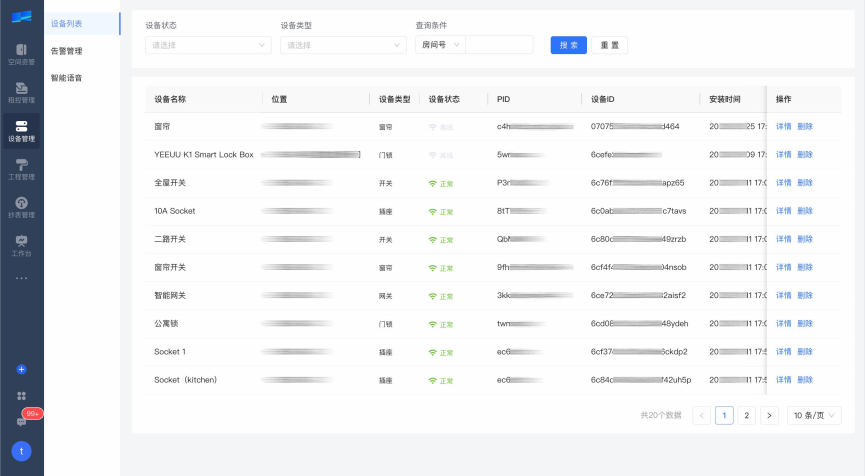Open the user avatar "t"
This screenshot has width=865, height=476.
22,451
